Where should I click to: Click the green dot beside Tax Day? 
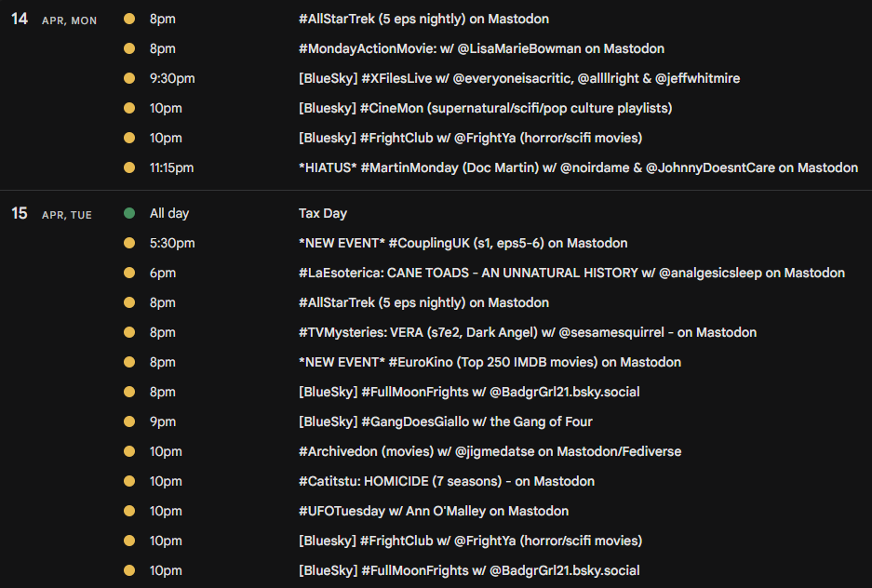coord(129,213)
